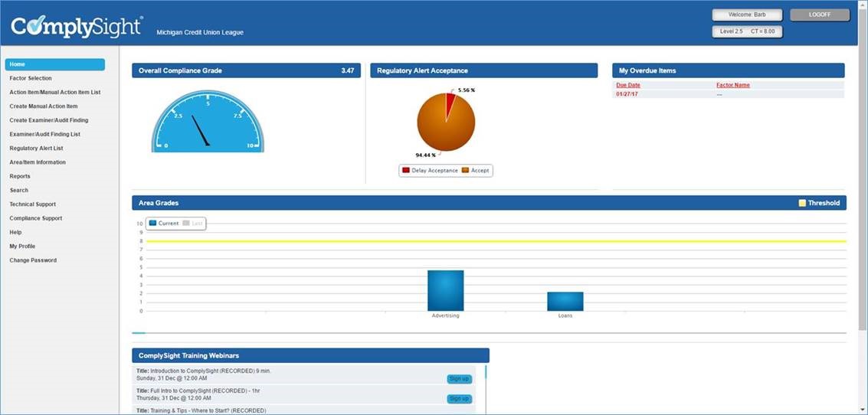The image size is (868, 415).
Task: Select Change Password option
Action: coord(33,260)
